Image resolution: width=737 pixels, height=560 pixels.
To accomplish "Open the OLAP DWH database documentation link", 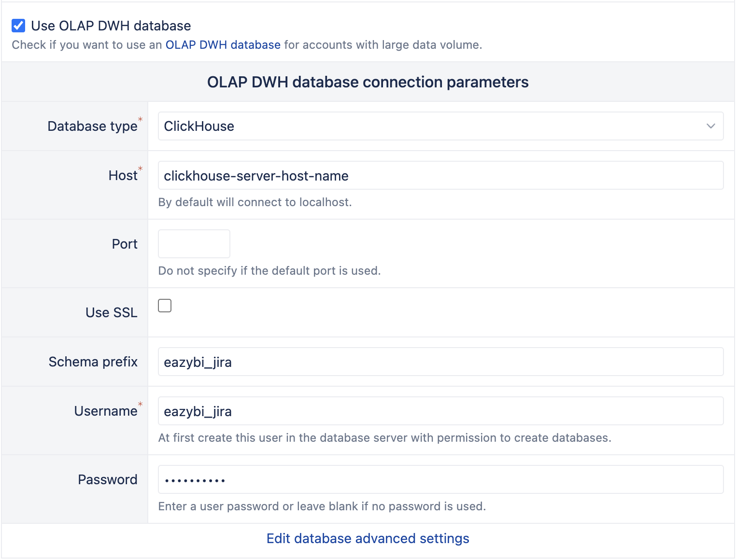I will (x=223, y=45).
